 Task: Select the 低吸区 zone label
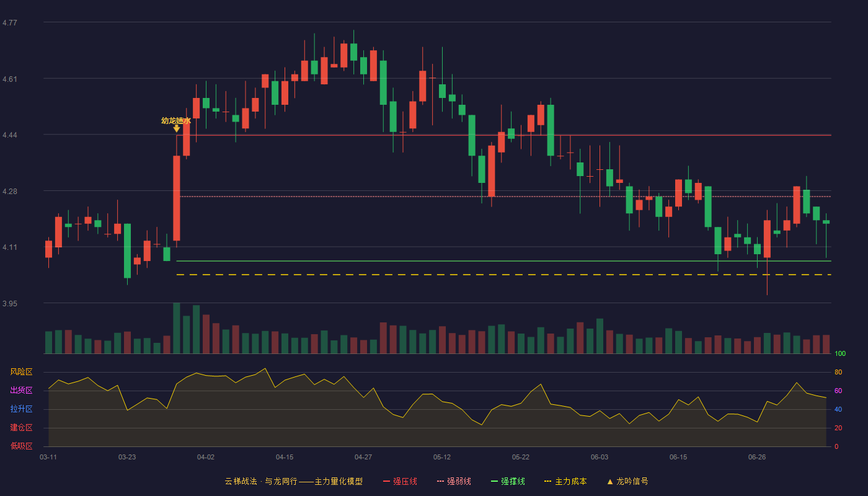coord(21,446)
